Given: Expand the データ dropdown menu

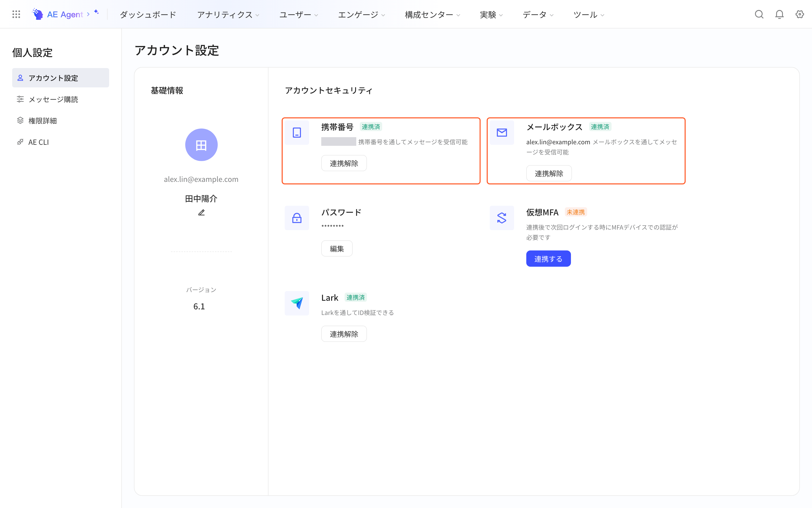Looking at the screenshot, I should click(x=538, y=14).
